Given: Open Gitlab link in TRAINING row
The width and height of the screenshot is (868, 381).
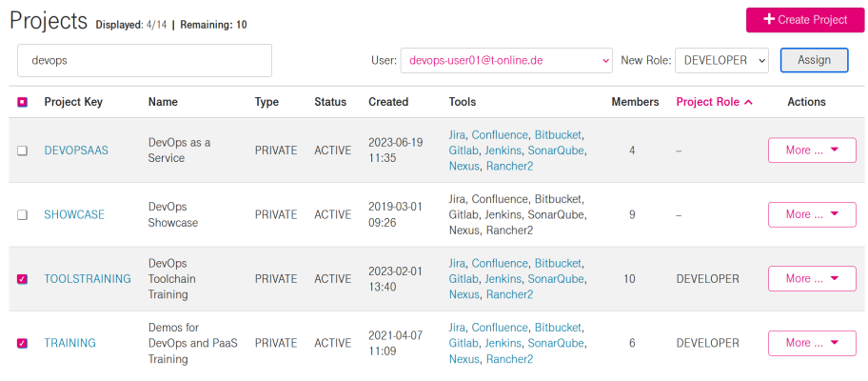Looking at the screenshot, I should pyautogui.click(x=464, y=343).
